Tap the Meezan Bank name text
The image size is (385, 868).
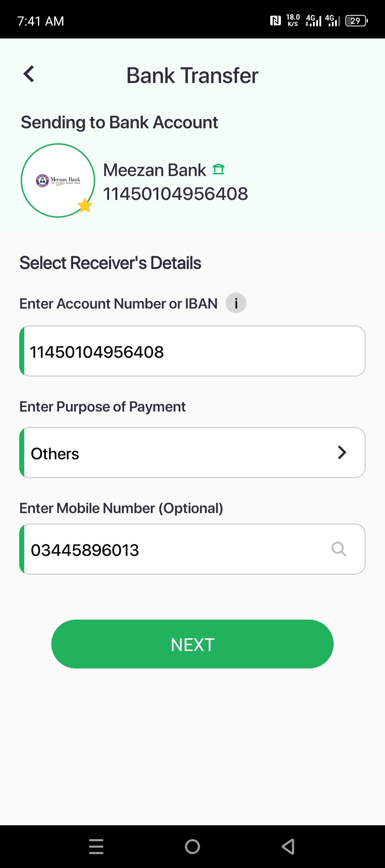coord(155,170)
